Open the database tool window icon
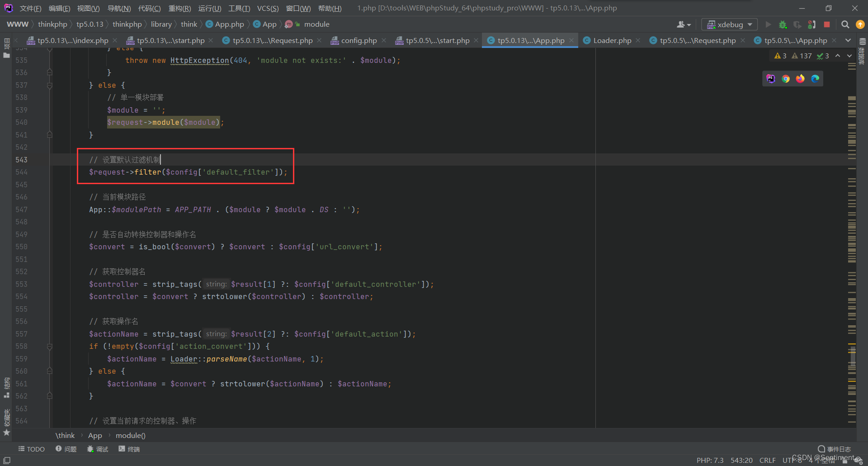Viewport: 868px width, 466px height. point(862,41)
